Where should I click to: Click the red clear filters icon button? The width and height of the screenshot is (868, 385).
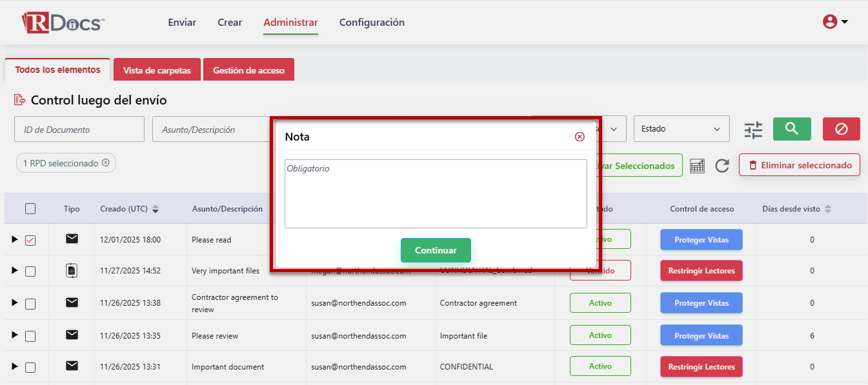pyautogui.click(x=841, y=129)
